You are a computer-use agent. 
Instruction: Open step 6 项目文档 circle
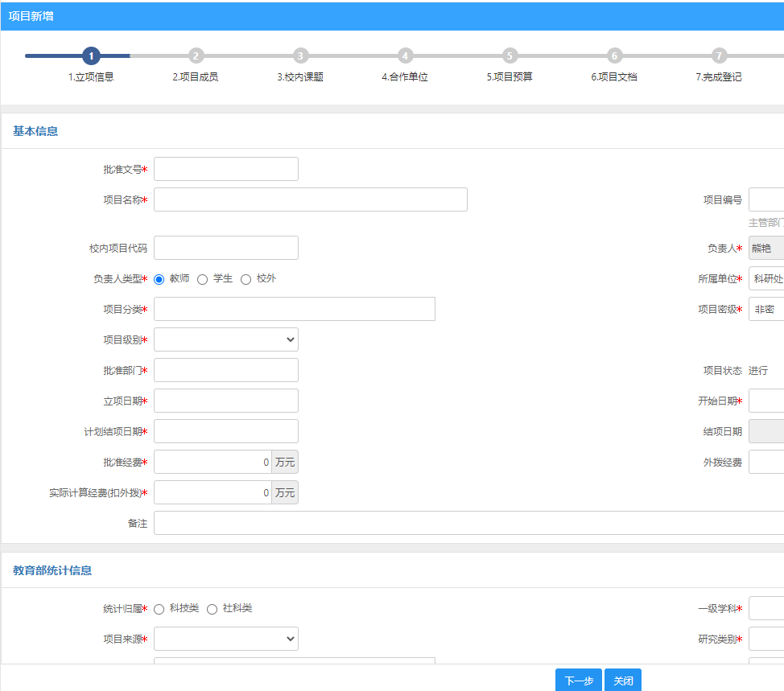click(x=614, y=56)
